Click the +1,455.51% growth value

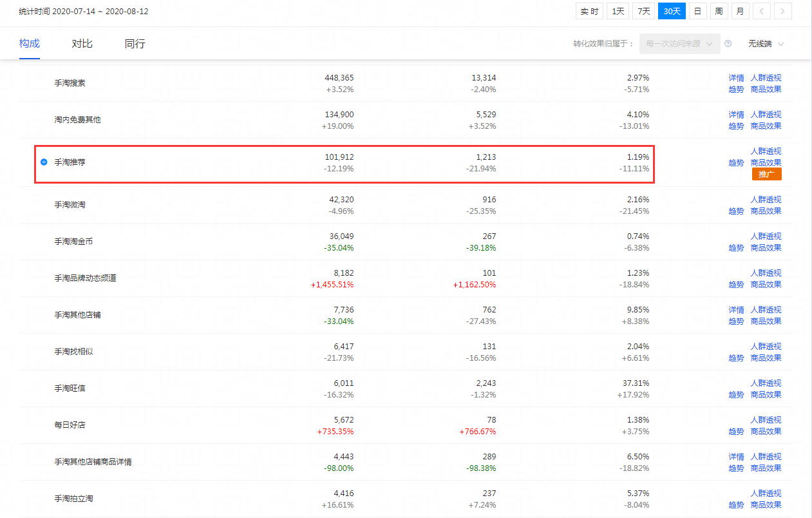click(x=331, y=285)
